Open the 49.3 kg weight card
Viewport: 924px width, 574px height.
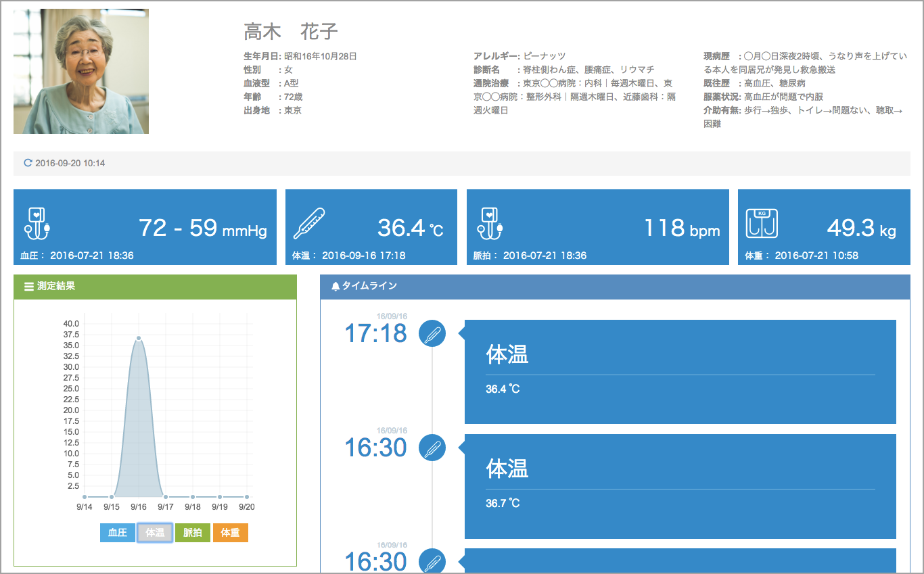click(x=823, y=227)
